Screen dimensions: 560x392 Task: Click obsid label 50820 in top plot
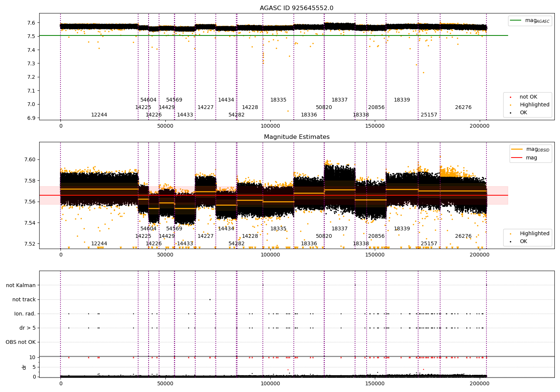[324, 108]
